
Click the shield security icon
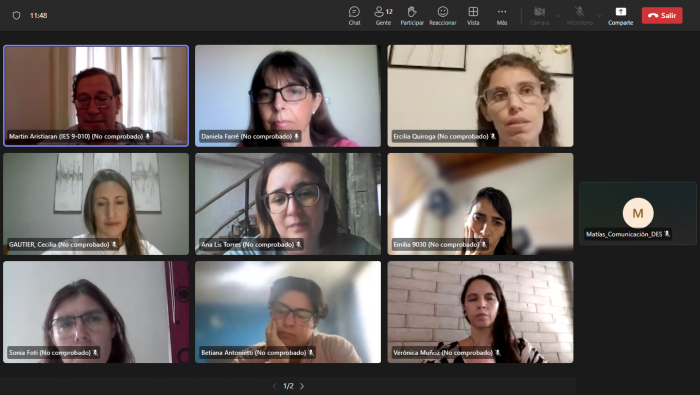click(17, 16)
